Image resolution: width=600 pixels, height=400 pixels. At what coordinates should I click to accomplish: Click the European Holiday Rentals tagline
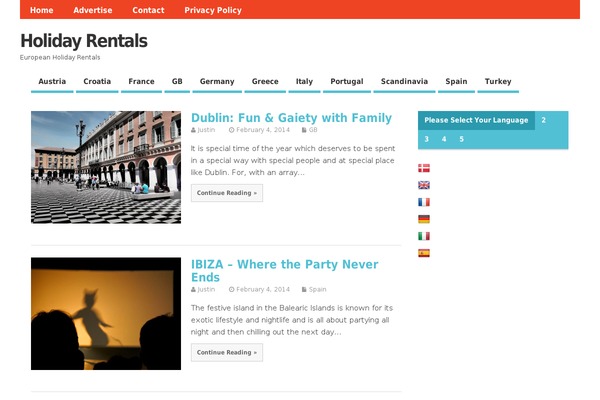pyautogui.click(x=60, y=57)
